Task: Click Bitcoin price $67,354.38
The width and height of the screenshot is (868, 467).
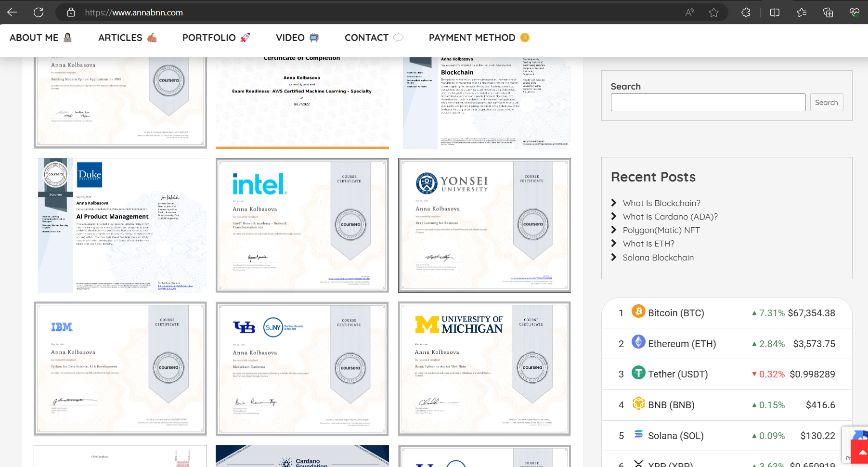Action: (811, 313)
